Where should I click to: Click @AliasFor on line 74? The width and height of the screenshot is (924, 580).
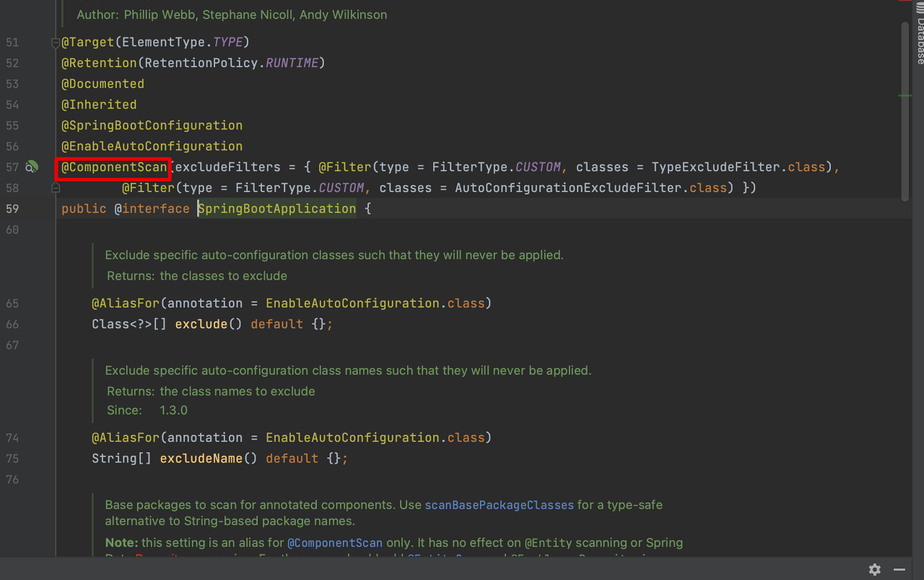coord(126,438)
